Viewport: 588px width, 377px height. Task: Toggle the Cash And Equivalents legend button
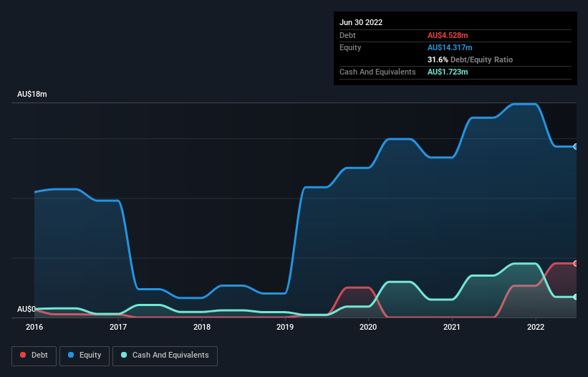point(165,355)
